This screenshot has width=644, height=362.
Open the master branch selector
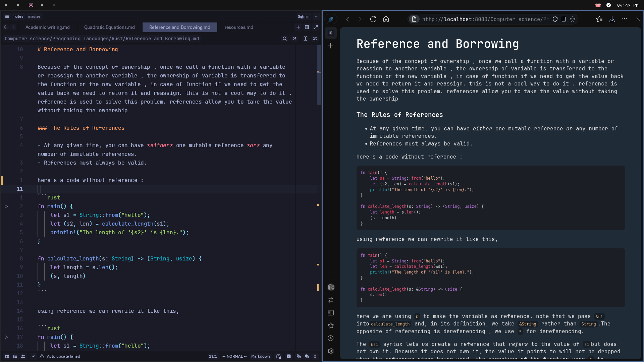coord(34,16)
